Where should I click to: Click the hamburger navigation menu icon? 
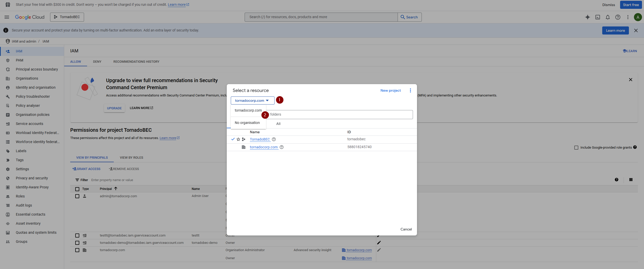coord(7,17)
